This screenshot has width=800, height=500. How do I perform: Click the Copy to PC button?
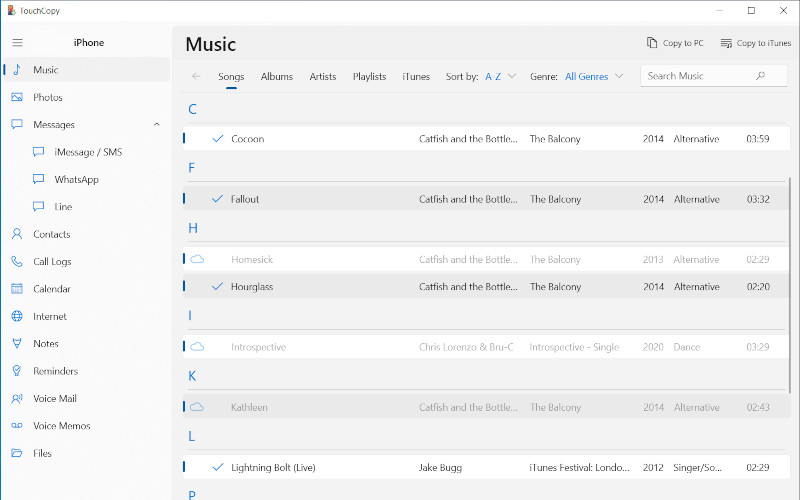tap(675, 43)
